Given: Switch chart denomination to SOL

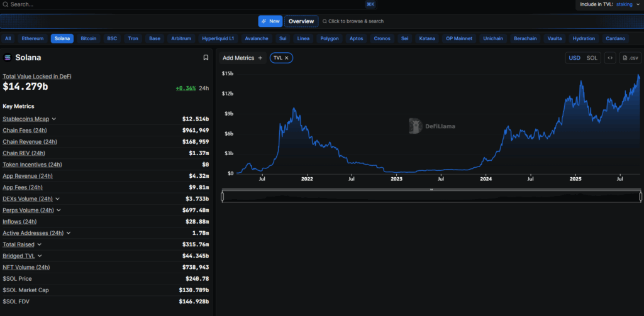Looking at the screenshot, I should (592, 58).
